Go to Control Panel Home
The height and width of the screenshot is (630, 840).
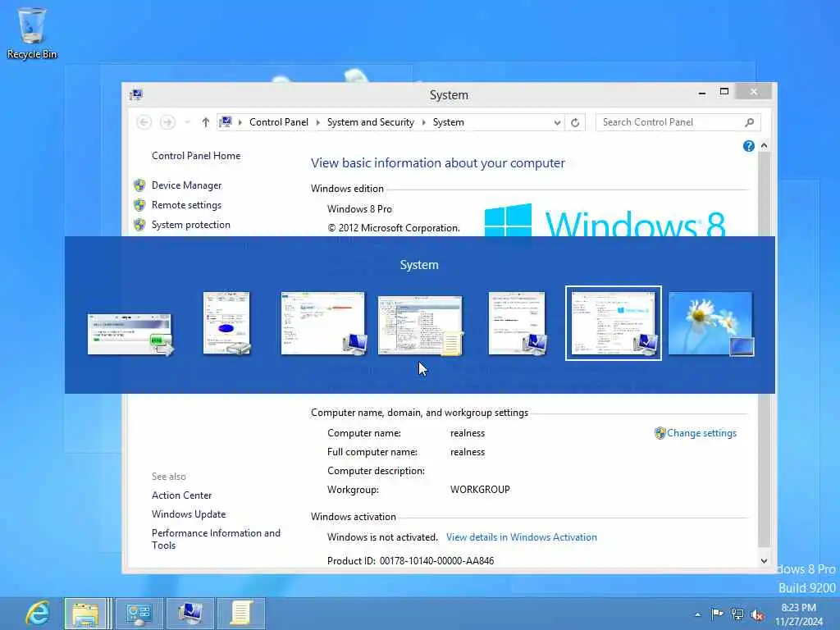(x=196, y=156)
